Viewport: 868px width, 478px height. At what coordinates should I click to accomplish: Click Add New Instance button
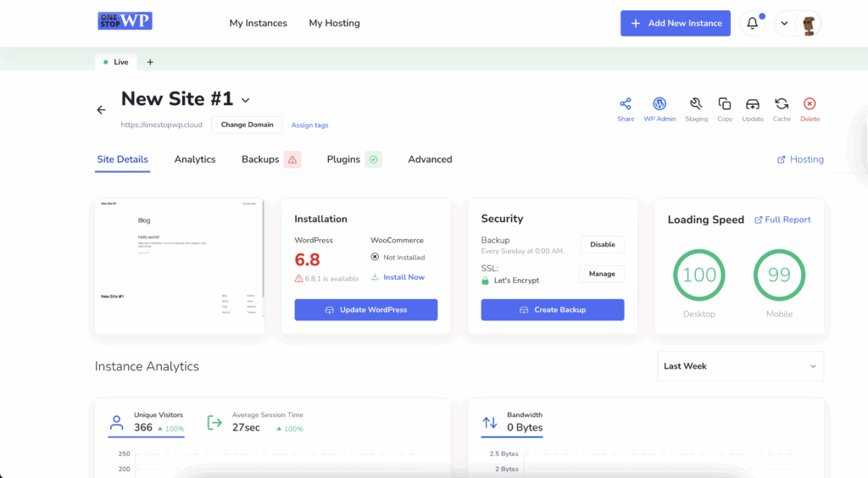[x=676, y=23]
